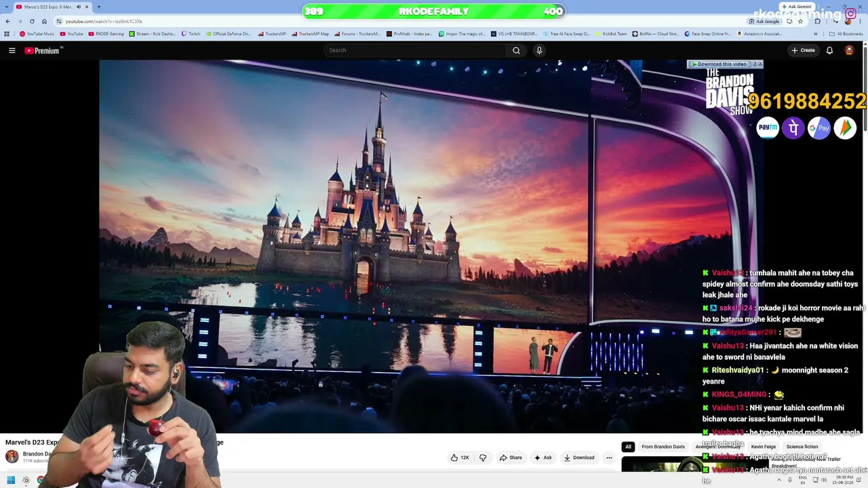
Task: Open the All Bookmarks folder
Action: 846,34
